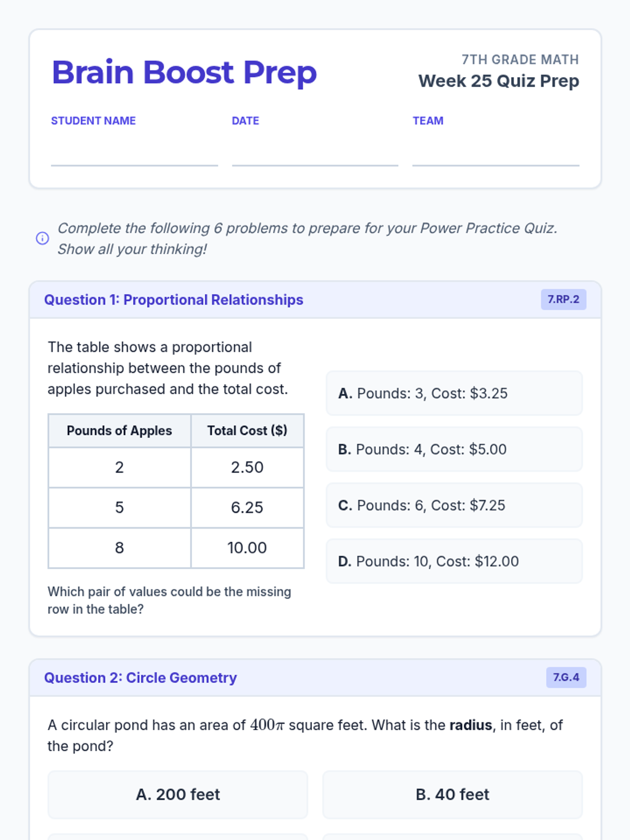Click the 7.G.4 standard badge
The image size is (630, 840).
tap(566, 677)
